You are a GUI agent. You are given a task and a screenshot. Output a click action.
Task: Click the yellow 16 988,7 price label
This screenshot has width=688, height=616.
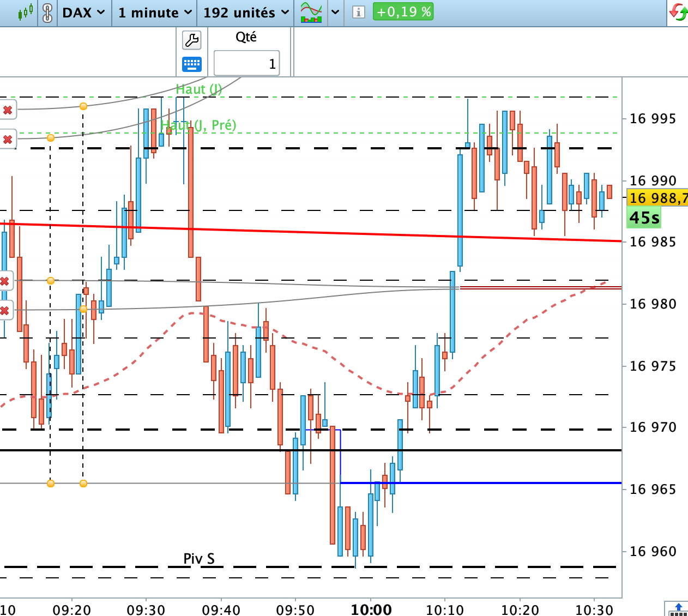[x=657, y=198]
